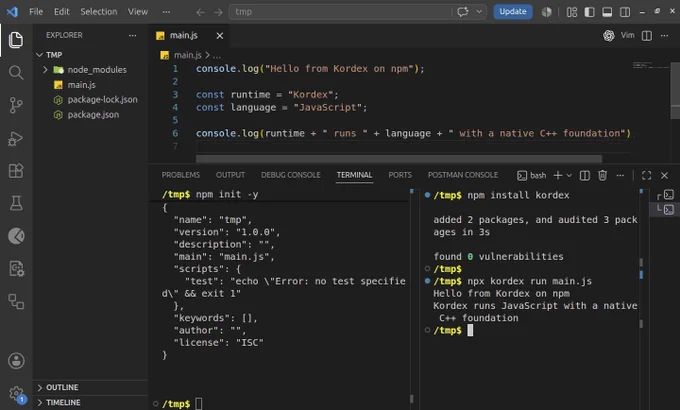Screen dimensions: 680x410
Task: Switch to the DEBUG CONSOLE tab
Action: click(x=291, y=175)
